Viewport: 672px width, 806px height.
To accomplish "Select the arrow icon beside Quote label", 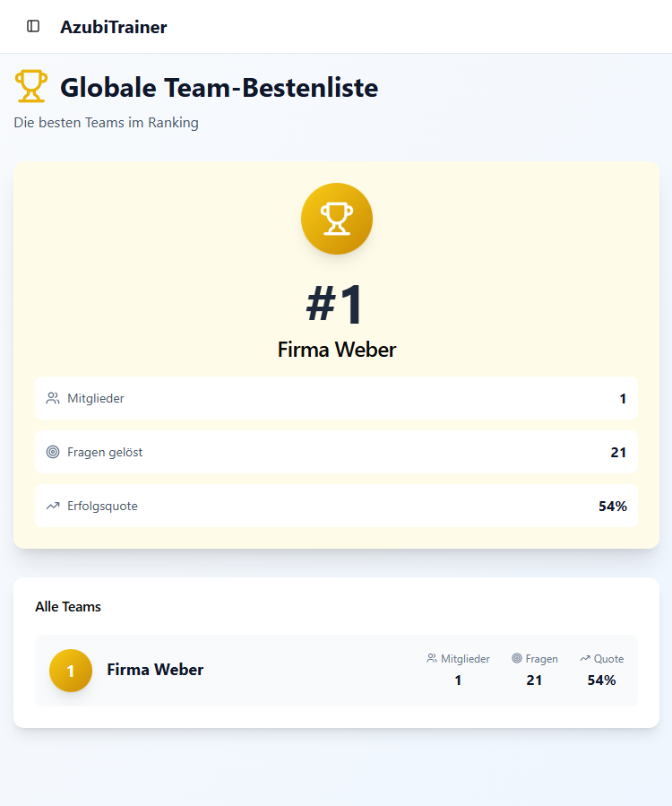I will point(584,658).
